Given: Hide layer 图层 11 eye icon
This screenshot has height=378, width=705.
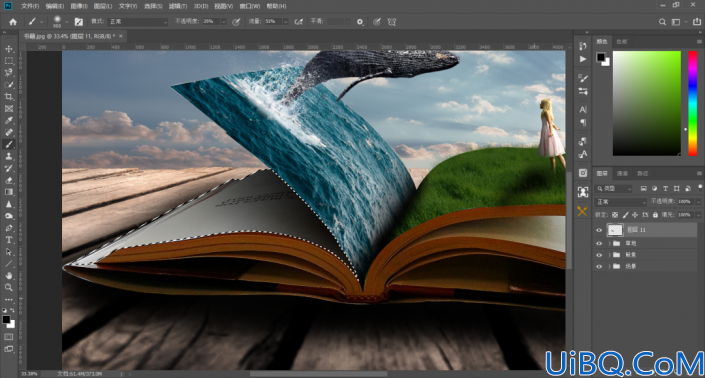Looking at the screenshot, I should click(x=599, y=230).
